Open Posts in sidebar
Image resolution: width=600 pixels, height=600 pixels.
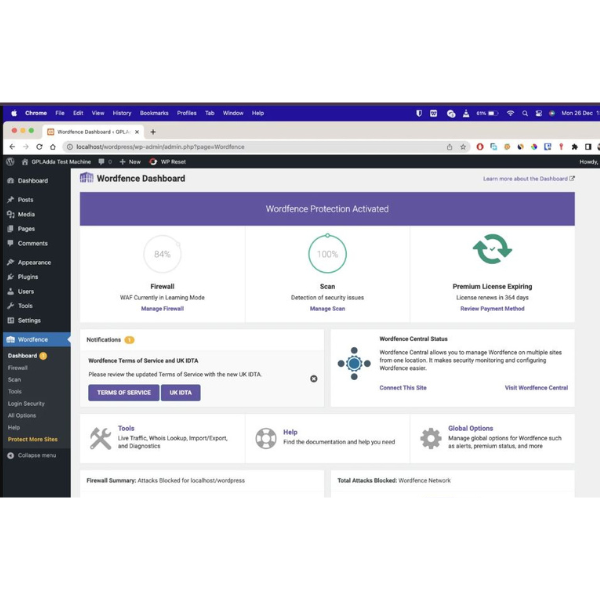(x=25, y=200)
